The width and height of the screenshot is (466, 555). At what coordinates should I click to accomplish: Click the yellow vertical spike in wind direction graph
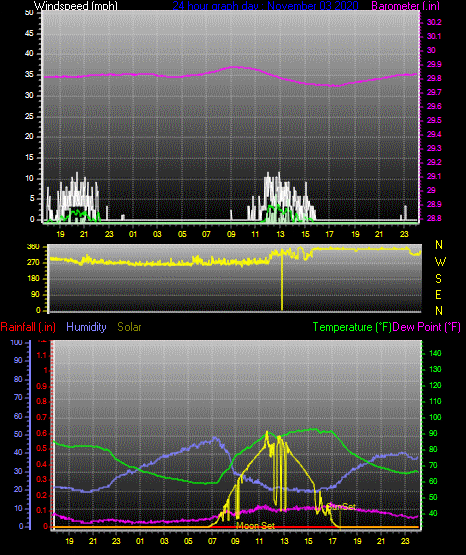pyautogui.click(x=282, y=281)
